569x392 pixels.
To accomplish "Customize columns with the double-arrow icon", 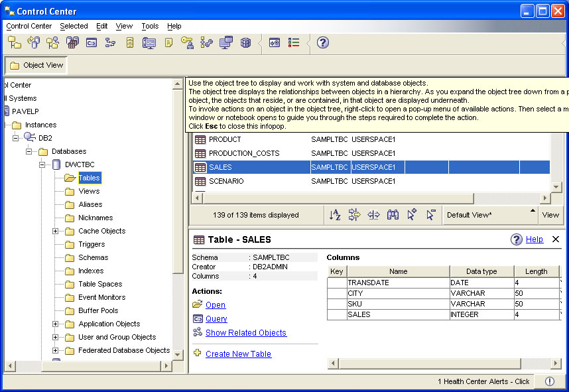I will click(373, 215).
